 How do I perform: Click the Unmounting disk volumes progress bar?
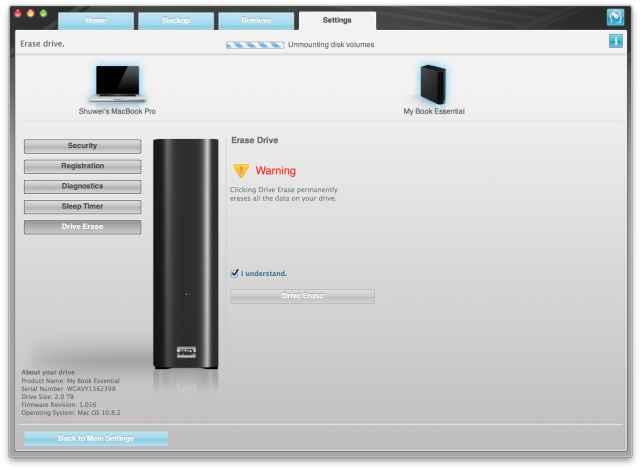point(256,45)
